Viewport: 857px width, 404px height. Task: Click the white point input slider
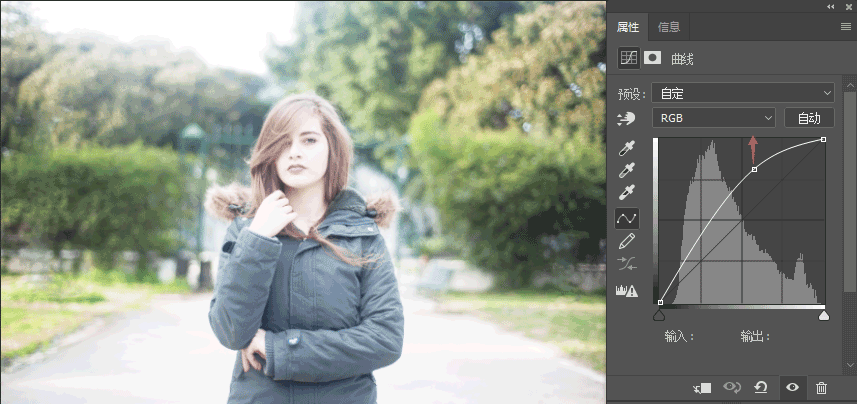824,315
